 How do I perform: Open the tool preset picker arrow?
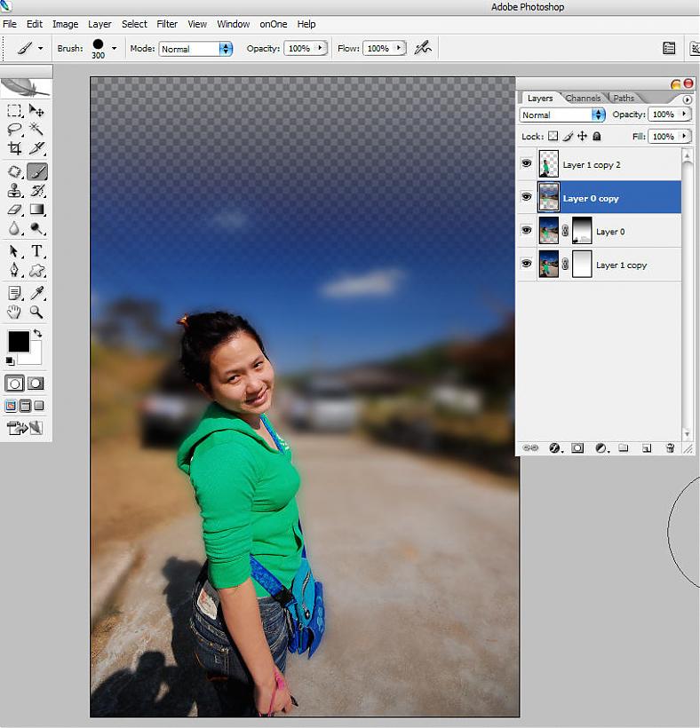(x=40, y=48)
